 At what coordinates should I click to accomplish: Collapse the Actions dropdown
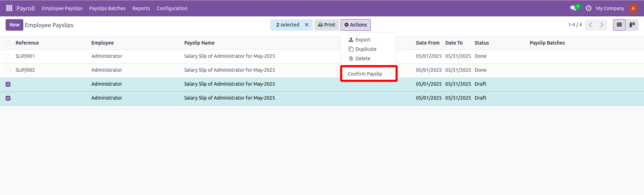coord(355,25)
